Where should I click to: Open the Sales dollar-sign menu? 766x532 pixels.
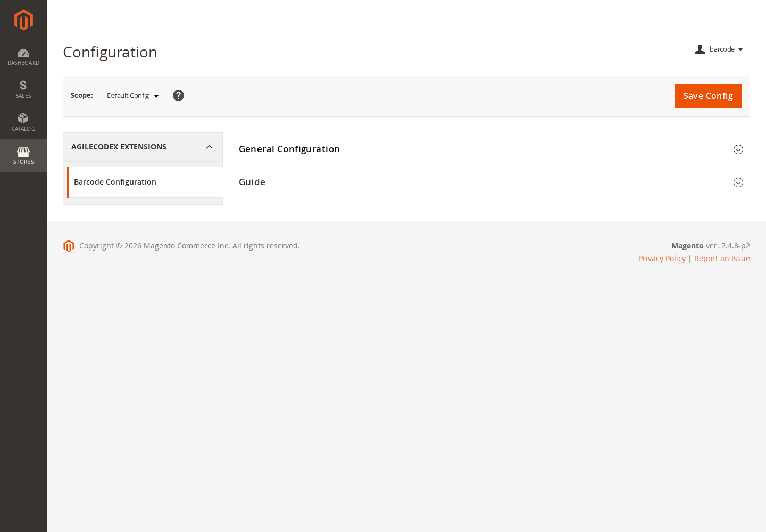pos(23,89)
